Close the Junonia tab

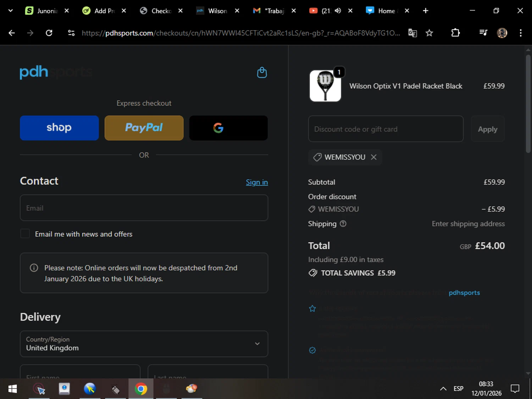pyautogui.click(x=66, y=11)
